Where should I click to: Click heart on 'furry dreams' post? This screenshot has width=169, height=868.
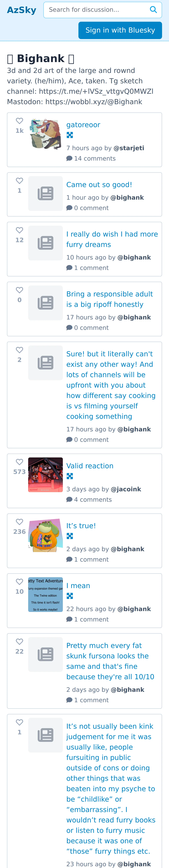coord(19,230)
